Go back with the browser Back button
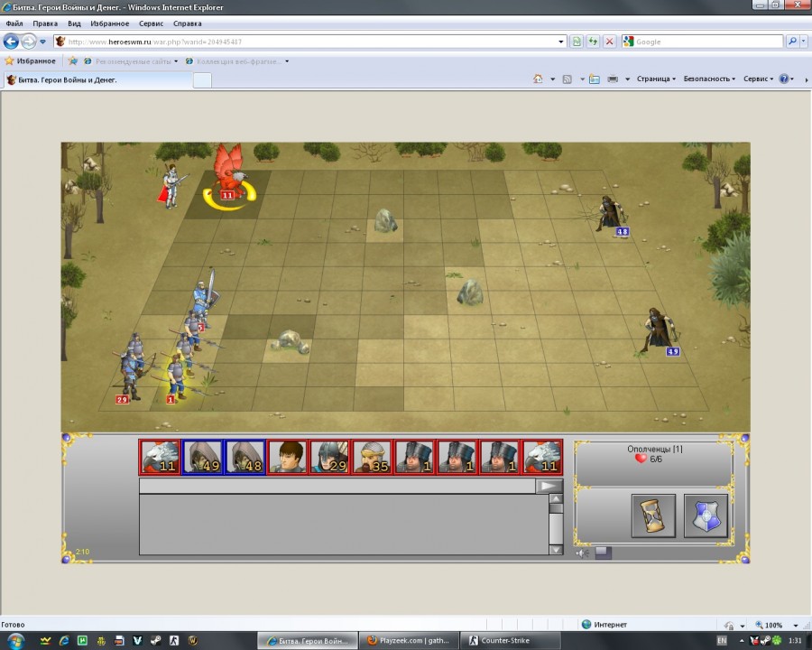Screen dimensions: 812x650 11,42
